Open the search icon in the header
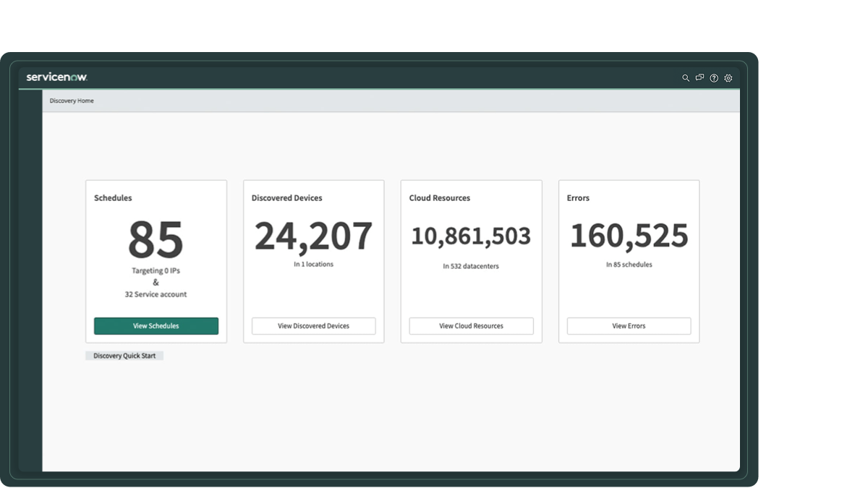Viewport: 868px width, 488px height. [686, 78]
